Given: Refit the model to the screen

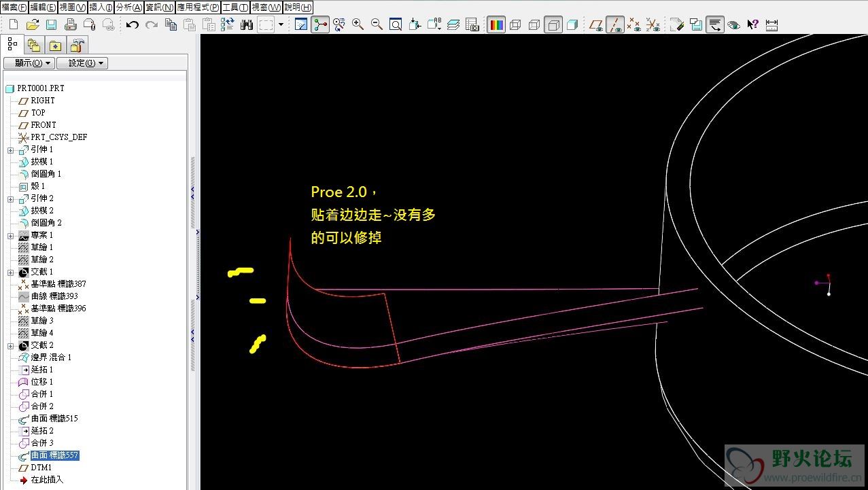Looking at the screenshot, I should click(396, 24).
